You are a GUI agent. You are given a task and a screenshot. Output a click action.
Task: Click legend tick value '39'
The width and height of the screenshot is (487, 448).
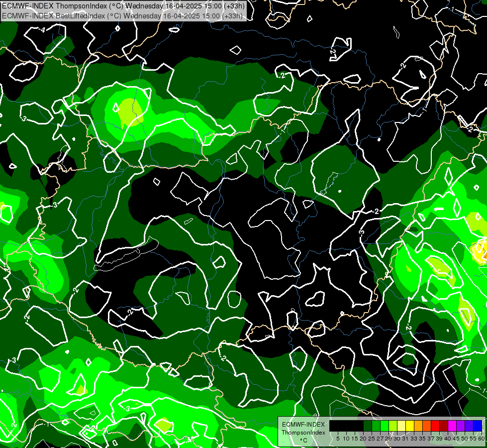click(x=439, y=439)
